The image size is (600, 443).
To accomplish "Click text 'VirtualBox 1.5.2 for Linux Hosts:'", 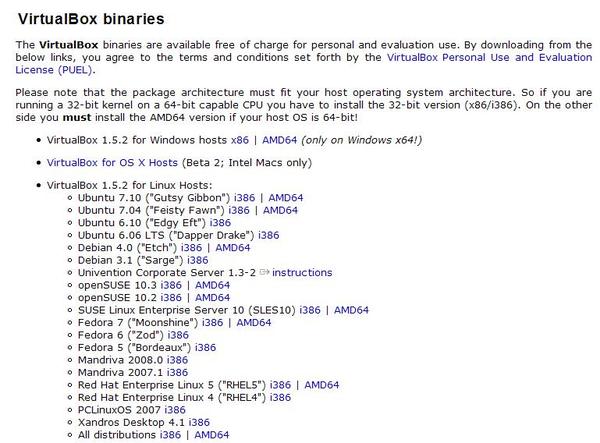I will 129,185.
